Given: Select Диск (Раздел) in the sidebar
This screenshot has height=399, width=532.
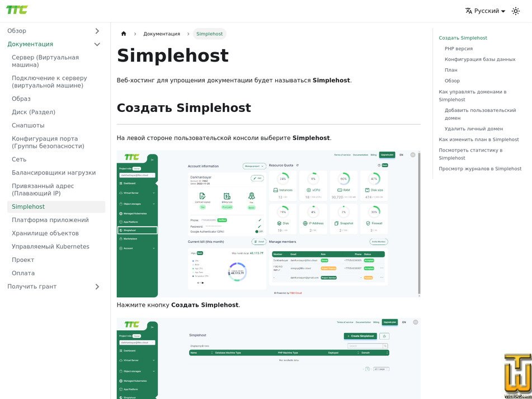Looking at the screenshot, I should click(x=33, y=112).
